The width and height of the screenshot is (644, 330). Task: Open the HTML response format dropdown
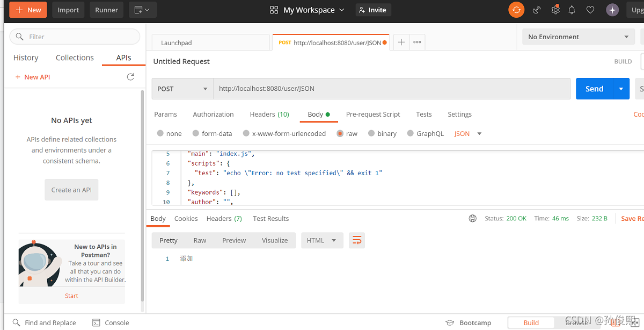(x=322, y=240)
